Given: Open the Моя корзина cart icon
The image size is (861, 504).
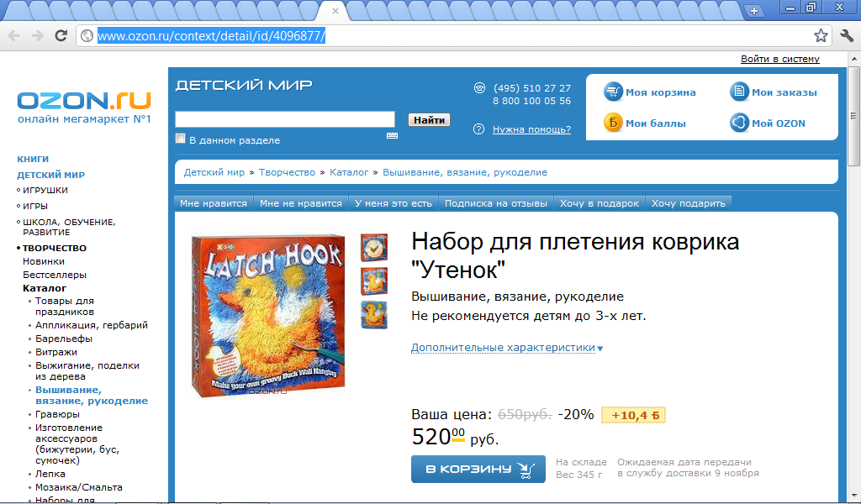Looking at the screenshot, I should tap(613, 92).
